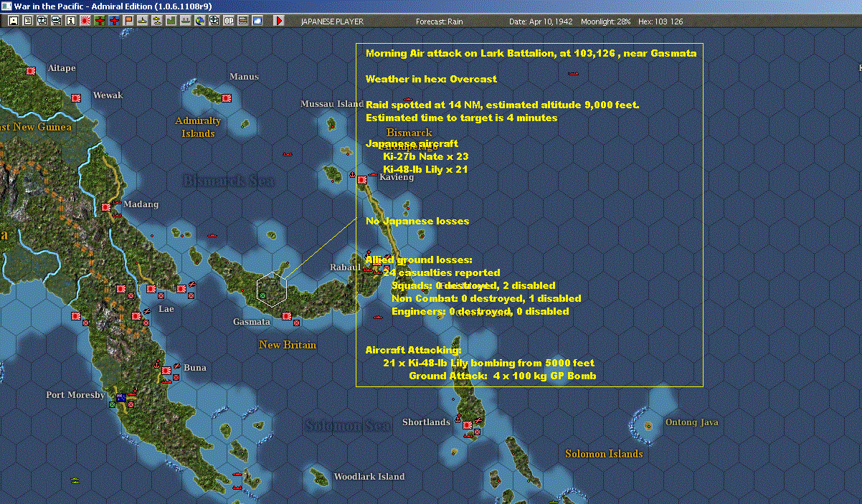The width and height of the screenshot is (862, 504).
Task: Click the Woodlark Island label
Action: click(x=369, y=477)
